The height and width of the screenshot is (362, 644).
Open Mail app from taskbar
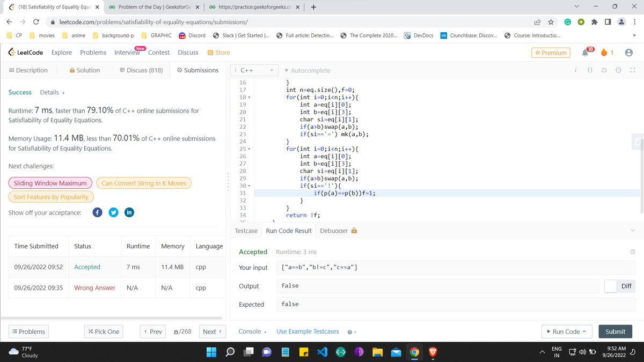pyautogui.click(x=396, y=352)
